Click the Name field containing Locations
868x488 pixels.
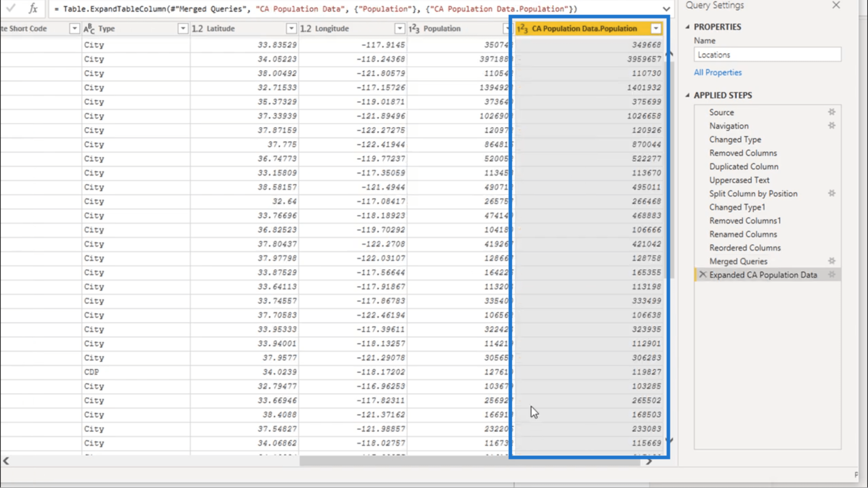point(767,55)
